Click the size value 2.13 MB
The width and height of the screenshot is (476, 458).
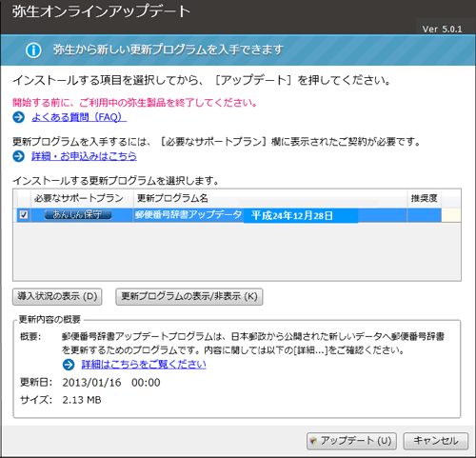(82, 400)
